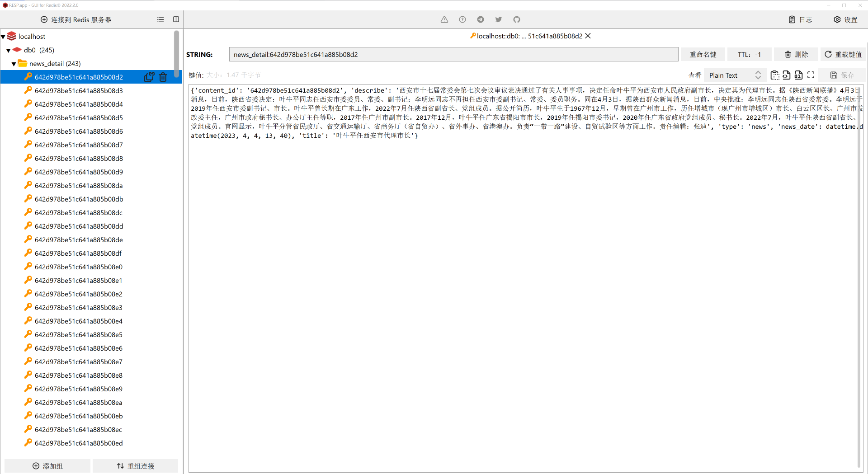Open the help question mark icon
Image resolution: width=868 pixels, height=474 pixels.
(462, 19)
